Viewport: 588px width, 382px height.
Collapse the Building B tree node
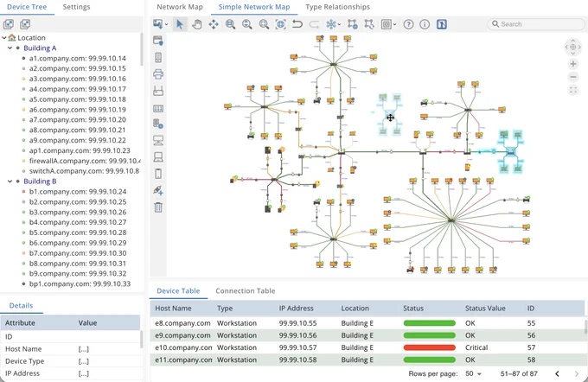point(10,181)
